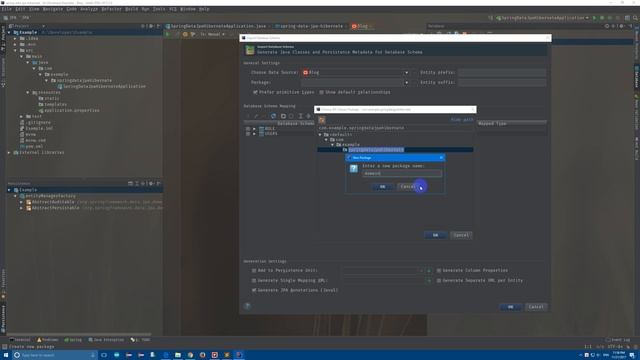Open the Refactor menu
640x360 pixels.
(111, 9)
